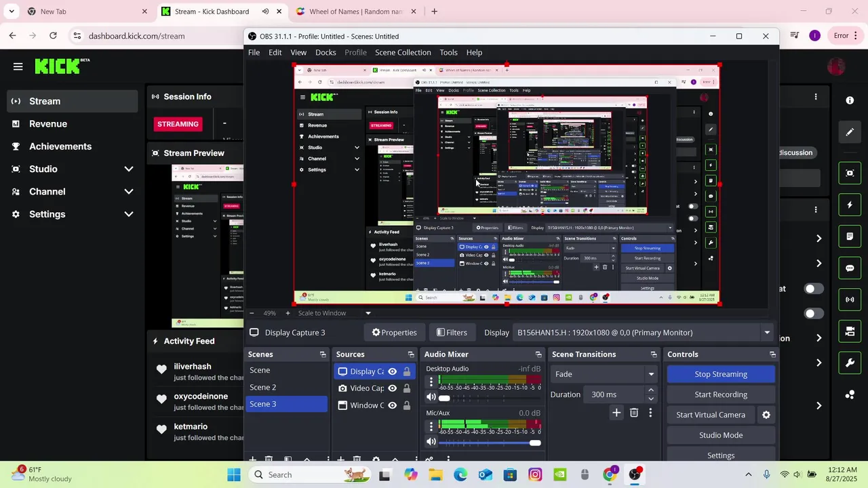Click Stop Streaming button
Image resolution: width=868 pixels, height=488 pixels.
[721, 374]
